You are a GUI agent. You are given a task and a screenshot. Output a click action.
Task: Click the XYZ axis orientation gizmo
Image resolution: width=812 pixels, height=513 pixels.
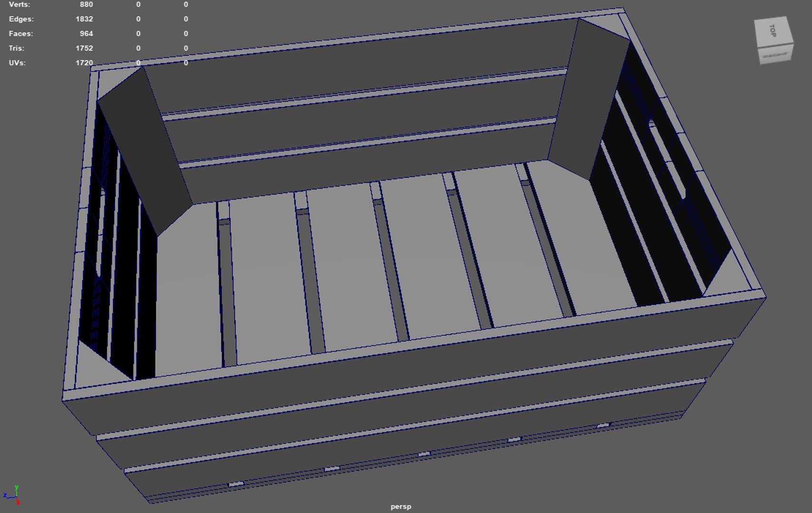point(12,495)
